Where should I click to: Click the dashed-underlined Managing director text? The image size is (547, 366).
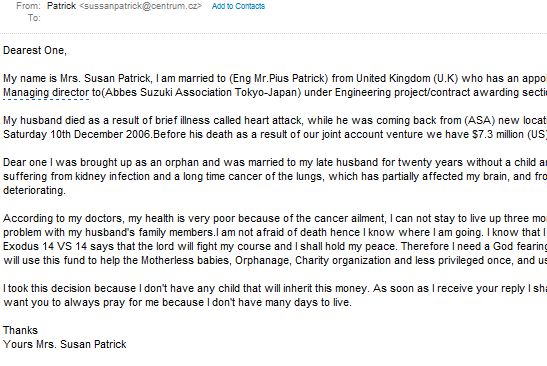46,92
